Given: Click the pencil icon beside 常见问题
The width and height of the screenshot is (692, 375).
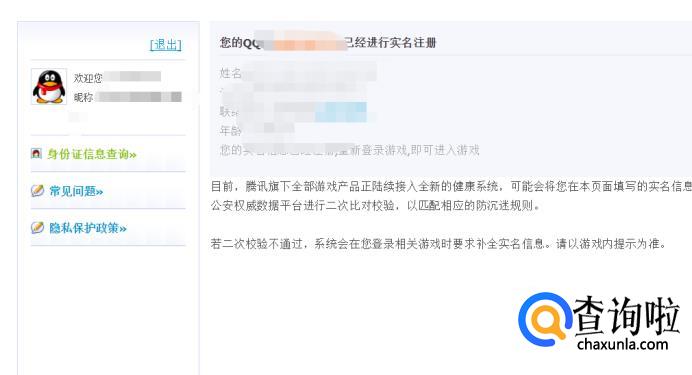Looking at the screenshot, I should [38, 191].
